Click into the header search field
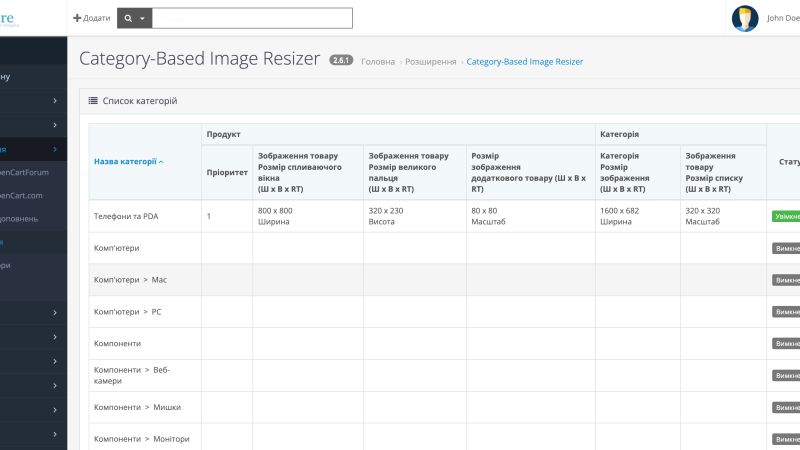The height and width of the screenshot is (450, 800). (252, 18)
